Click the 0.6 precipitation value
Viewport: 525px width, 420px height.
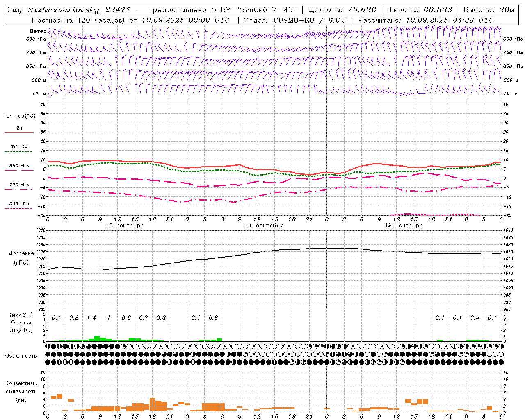pos(126,318)
